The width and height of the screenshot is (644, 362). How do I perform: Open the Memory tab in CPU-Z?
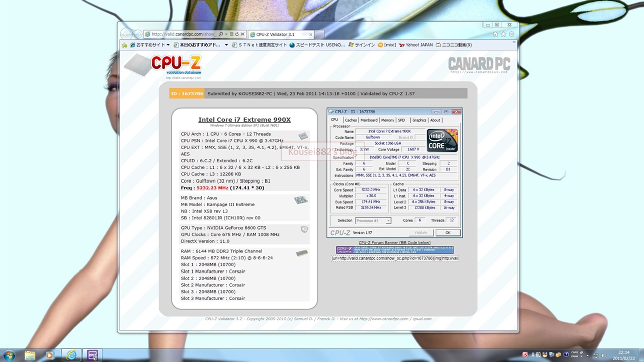click(388, 120)
